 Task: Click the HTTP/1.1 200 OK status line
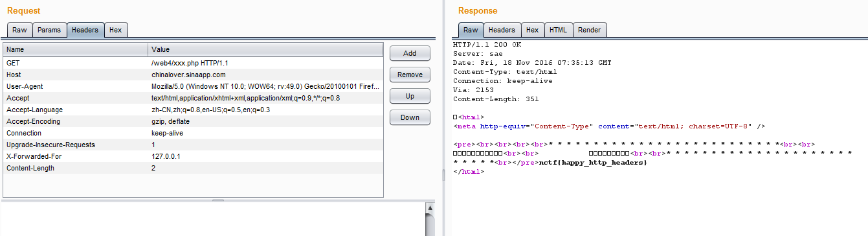click(487, 45)
